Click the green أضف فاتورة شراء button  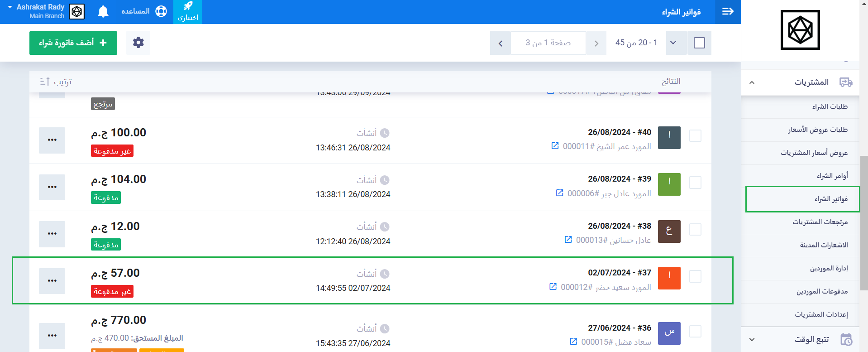click(73, 43)
